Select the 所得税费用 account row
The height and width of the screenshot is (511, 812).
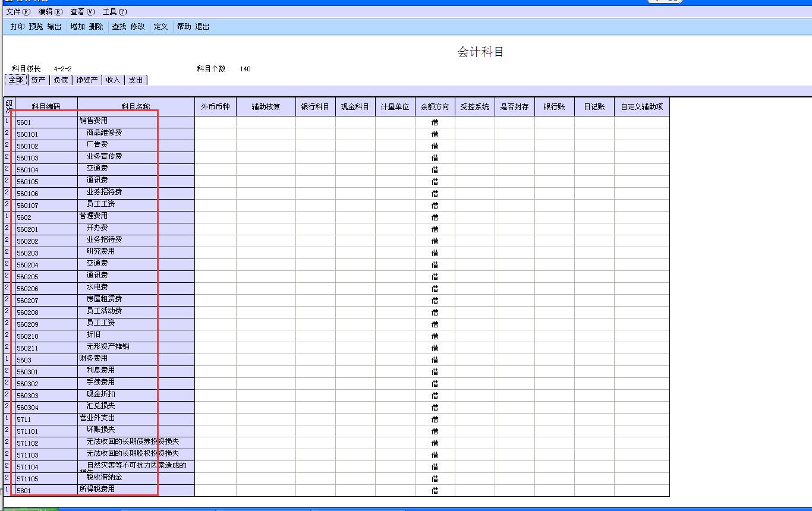tap(336, 490)
